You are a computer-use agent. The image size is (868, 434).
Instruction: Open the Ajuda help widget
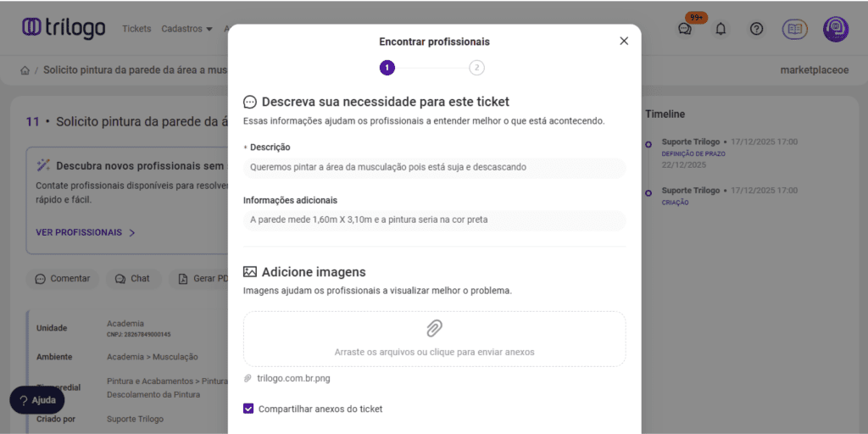[x=37, y=400]
